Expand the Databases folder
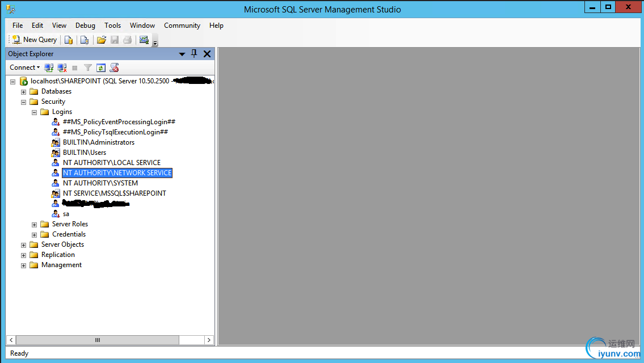 23,91
